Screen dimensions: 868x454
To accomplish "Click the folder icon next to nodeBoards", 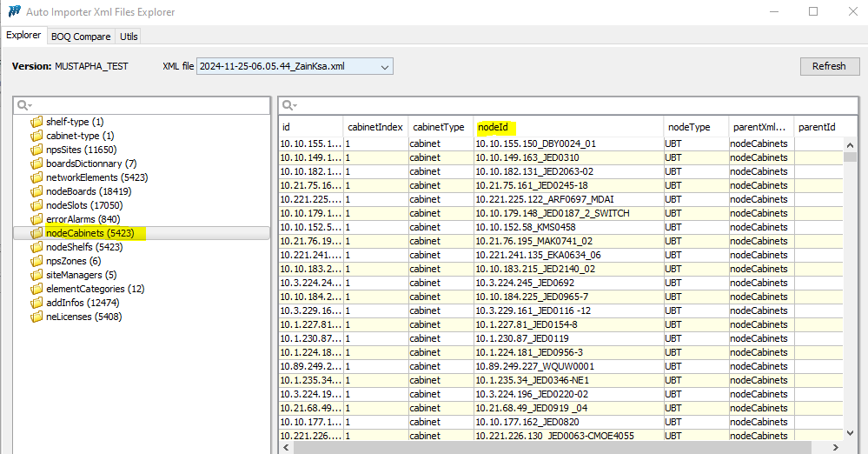I will [36, 191].
